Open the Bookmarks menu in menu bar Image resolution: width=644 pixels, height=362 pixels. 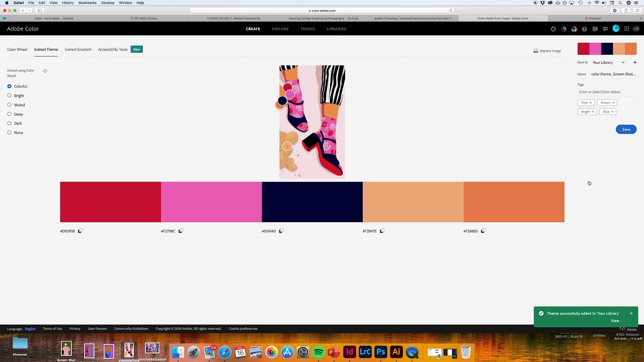click(87, 3)
